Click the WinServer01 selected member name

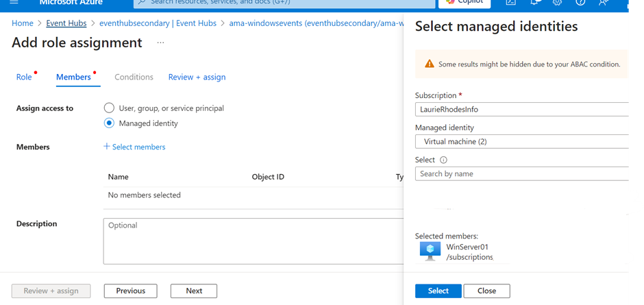[x=467, y=247]
